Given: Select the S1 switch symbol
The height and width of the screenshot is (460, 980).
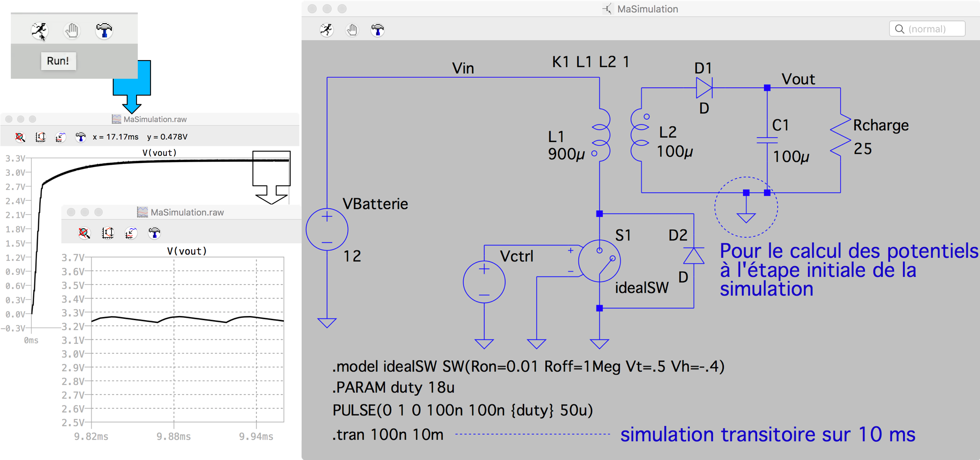Looking at the screenshot, I should pos(600,261).
